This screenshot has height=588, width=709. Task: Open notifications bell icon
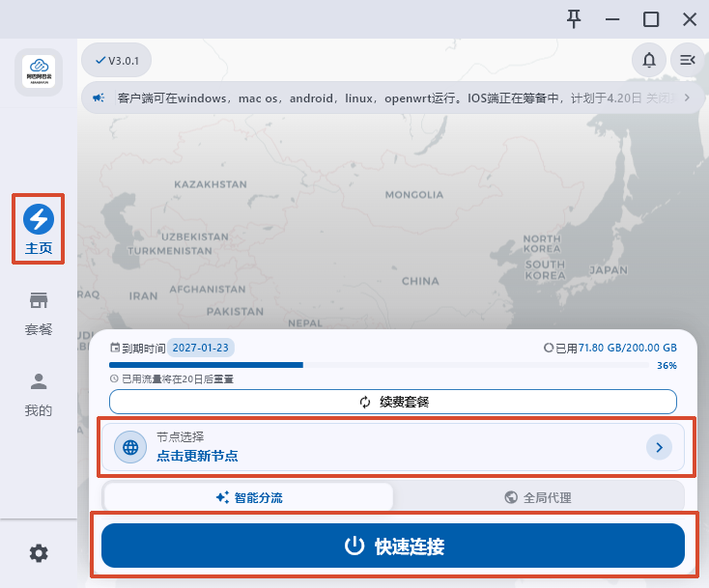pos(649,60)
